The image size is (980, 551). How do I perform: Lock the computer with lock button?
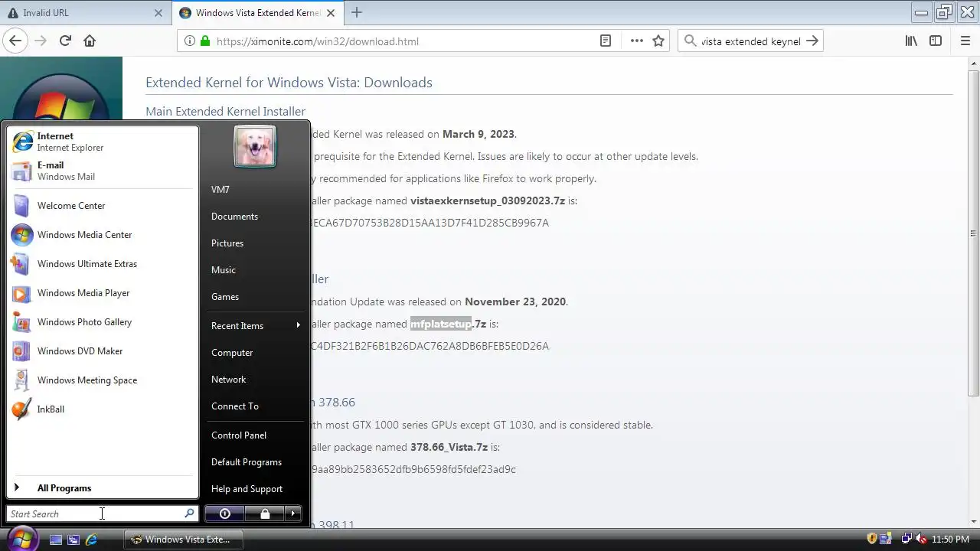(265, 514)
